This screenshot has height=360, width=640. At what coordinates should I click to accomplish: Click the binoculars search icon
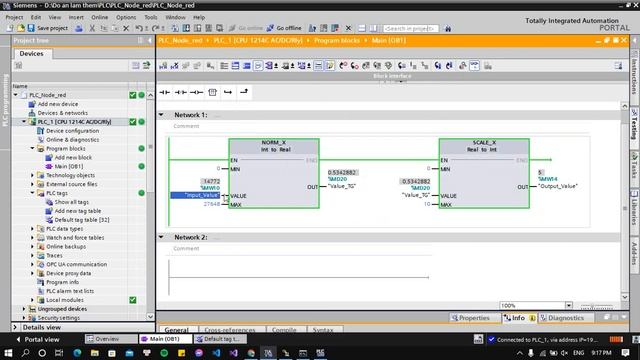pos(448,29)
